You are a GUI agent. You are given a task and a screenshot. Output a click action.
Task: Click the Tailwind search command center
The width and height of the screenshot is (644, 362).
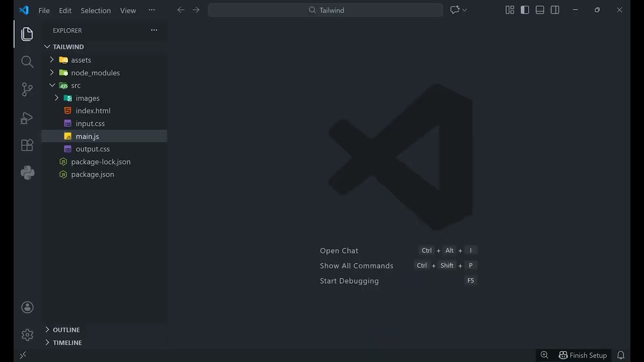click(x=326, y=10)
